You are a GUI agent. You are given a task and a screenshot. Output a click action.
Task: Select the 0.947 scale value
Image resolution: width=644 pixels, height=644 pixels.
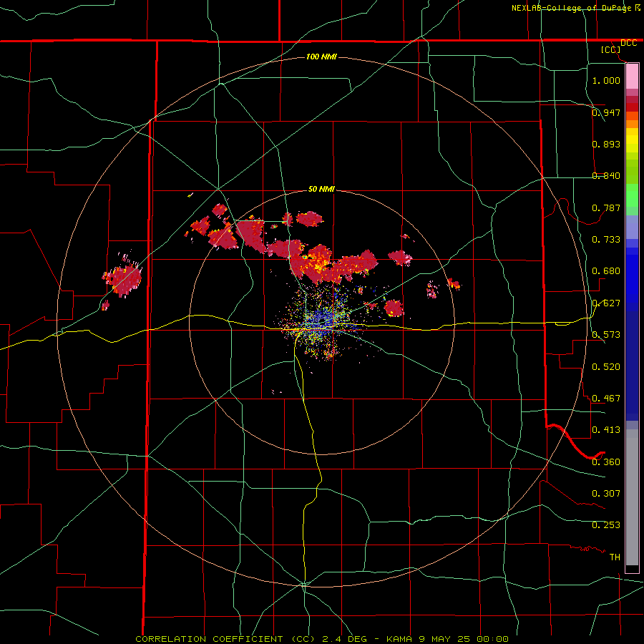606,112
